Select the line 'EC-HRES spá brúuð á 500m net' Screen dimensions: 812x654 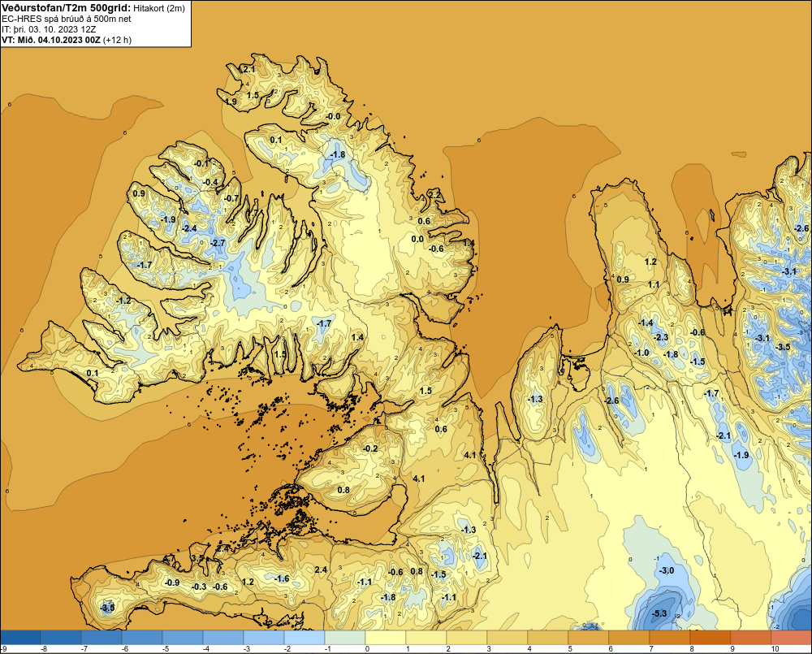pos(67,19)
